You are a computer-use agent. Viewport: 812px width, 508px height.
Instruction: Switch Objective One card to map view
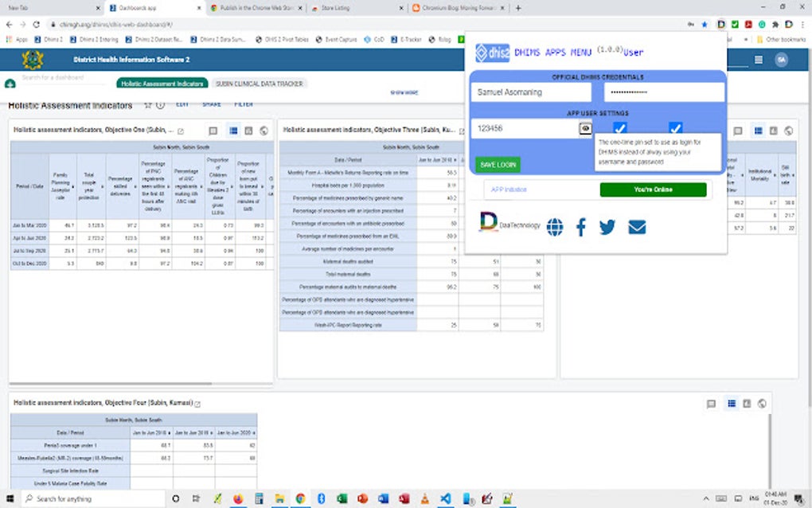[264, 131]
